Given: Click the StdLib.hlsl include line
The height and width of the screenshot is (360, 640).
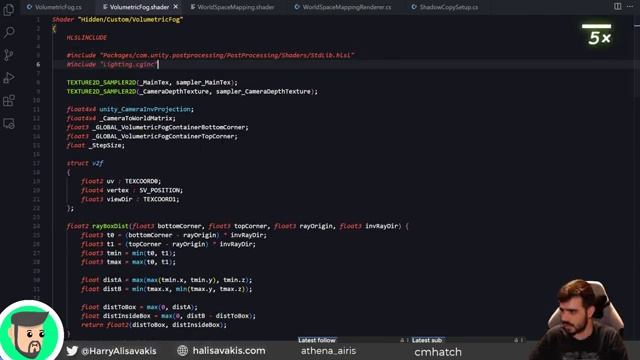Looking at the screenshot, I should tap(211, 55).
